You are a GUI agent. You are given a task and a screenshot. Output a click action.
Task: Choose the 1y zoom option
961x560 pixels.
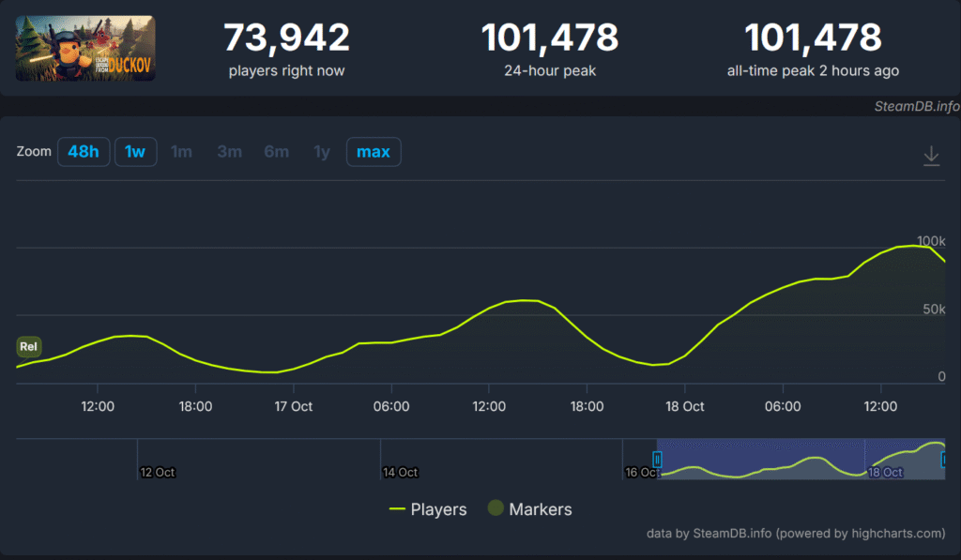tap(322, 152)
